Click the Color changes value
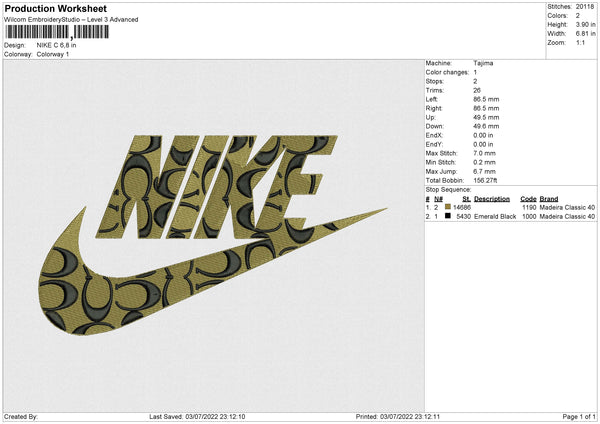The width and height of the screenshot is (600, 424). point(475,72)
